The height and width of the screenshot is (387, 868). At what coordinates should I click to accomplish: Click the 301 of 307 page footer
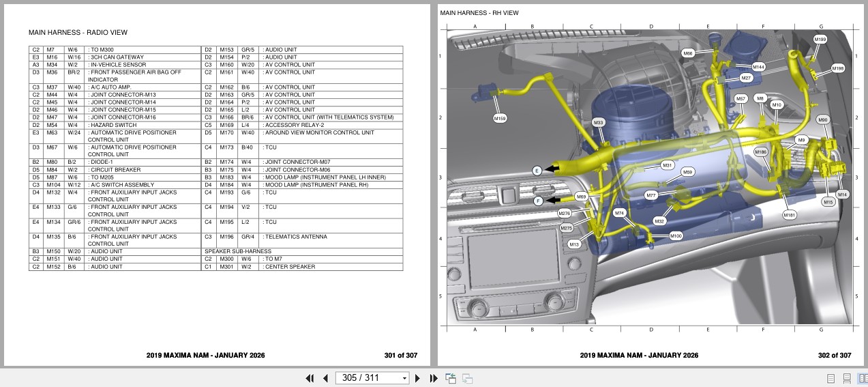400,356
